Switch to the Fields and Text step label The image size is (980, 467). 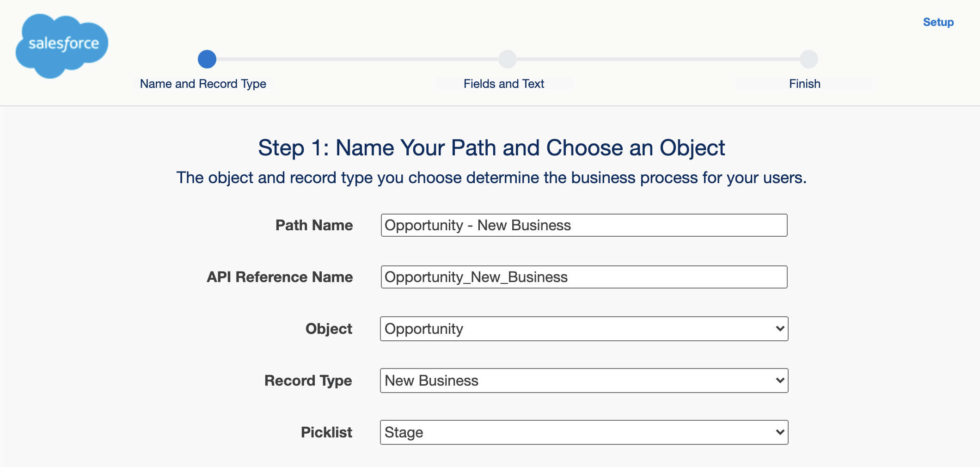coord(504,84)
